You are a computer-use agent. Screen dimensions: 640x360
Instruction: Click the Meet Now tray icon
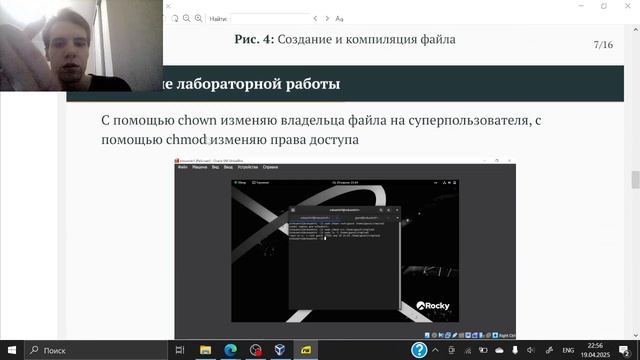coord(451,350)
